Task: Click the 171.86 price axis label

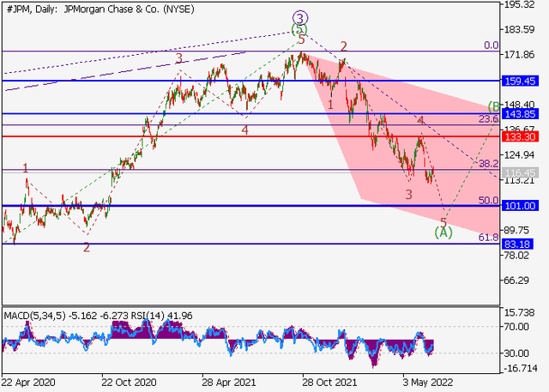Action: [x=520, y=55]
